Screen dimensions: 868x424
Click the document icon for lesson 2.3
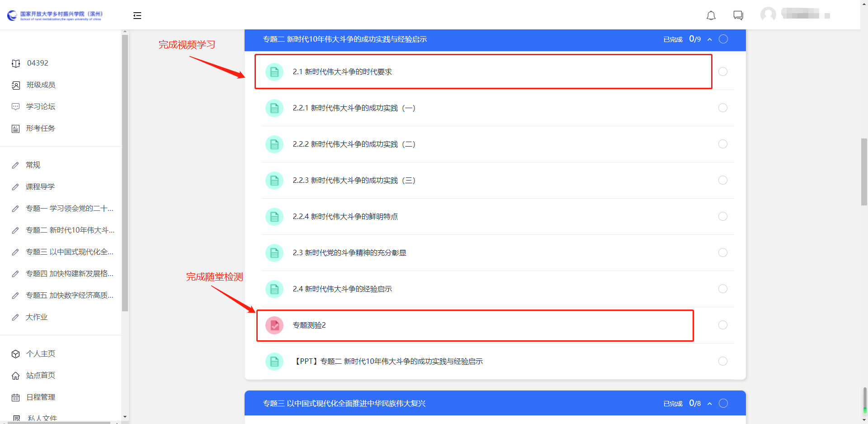point(274,252)
